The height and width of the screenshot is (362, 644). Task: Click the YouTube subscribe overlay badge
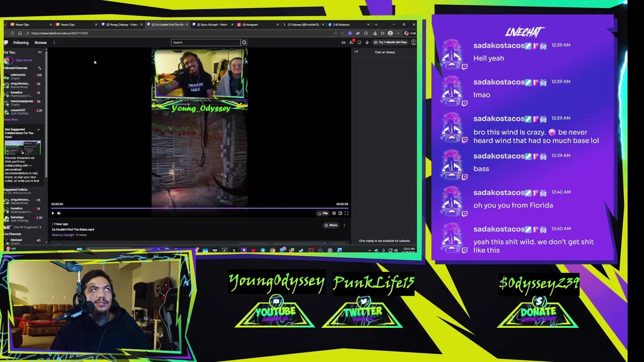tap(275, 312)
